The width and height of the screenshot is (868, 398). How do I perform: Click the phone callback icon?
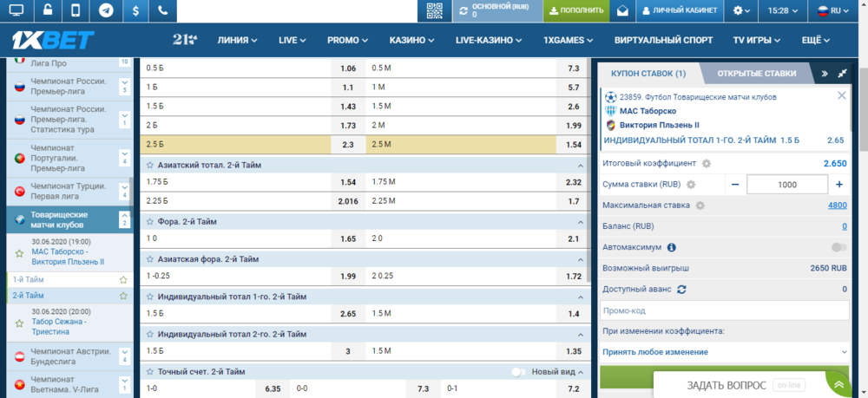pos(163,10)
